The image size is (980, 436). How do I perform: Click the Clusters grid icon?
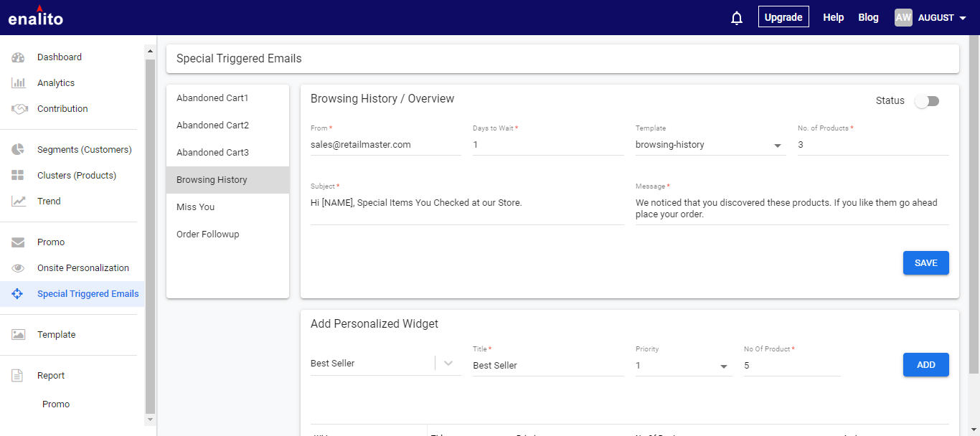coord(19,176)
